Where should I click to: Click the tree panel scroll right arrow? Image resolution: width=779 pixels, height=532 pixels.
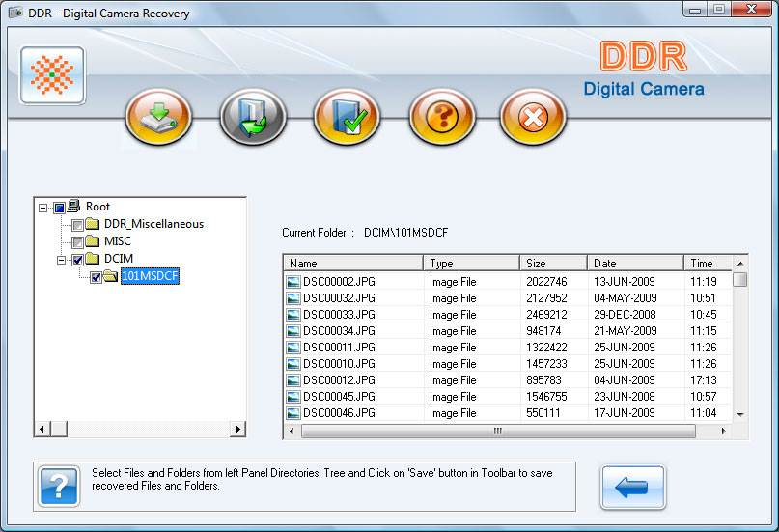point(238,429)
